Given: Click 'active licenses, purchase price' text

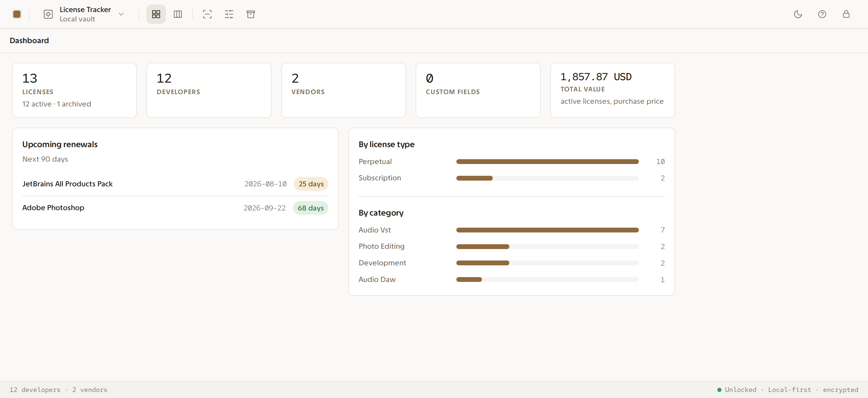Looking at the screenshot, I should [612, 101].
